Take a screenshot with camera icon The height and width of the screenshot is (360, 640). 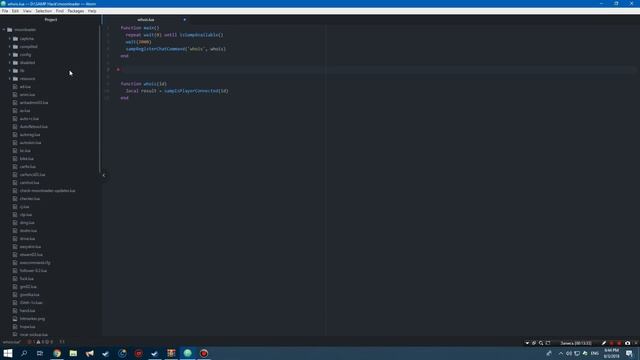tap(627, 343)
